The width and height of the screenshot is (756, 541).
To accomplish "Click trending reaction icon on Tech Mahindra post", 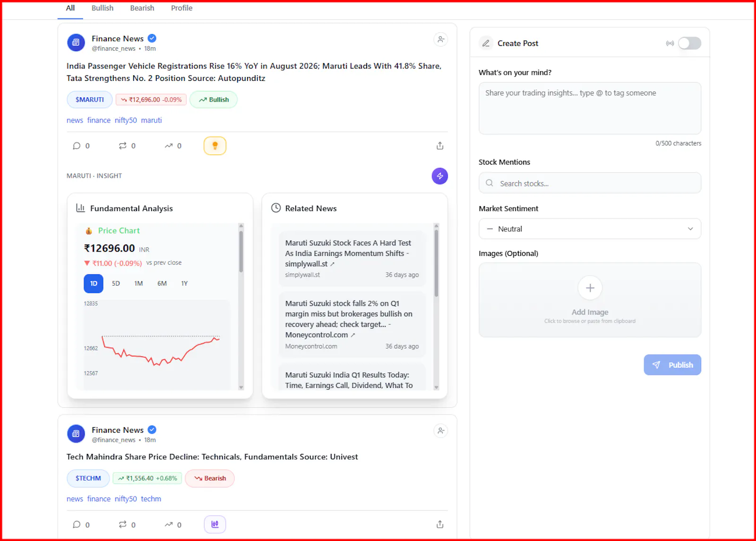I will [x=173, y=524].
